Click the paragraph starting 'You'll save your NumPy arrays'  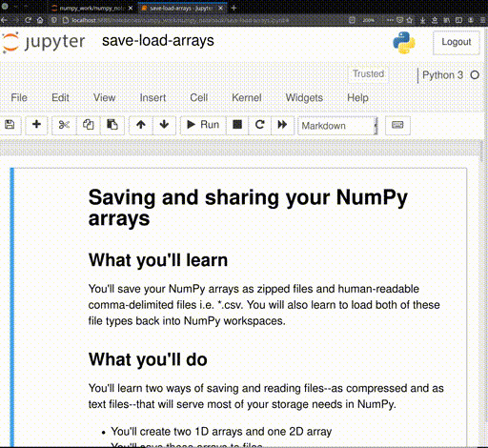[264, 305]
